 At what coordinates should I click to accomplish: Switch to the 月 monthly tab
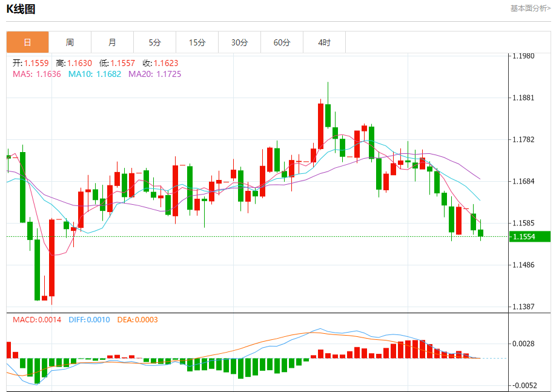point(113,42)
